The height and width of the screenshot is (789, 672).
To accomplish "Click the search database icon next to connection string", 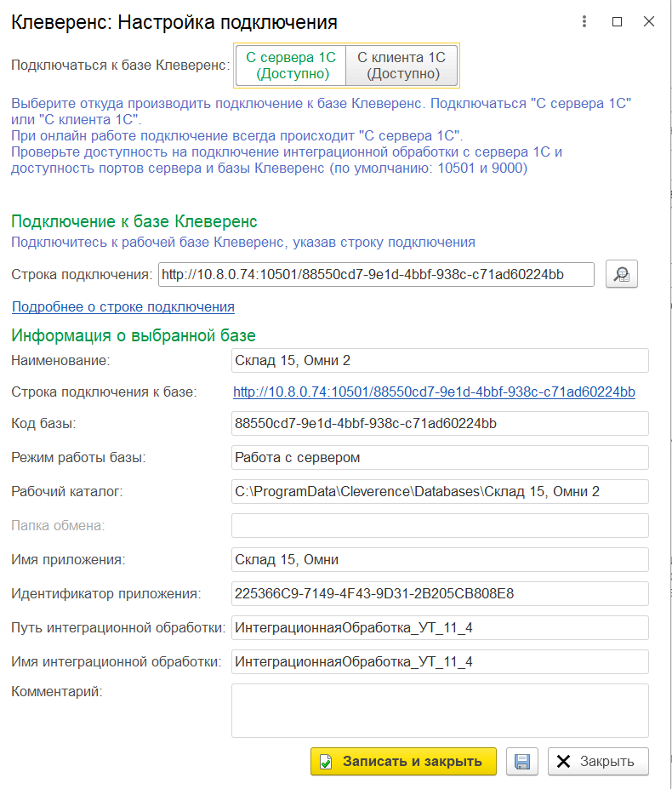I will pyautogui.click(x=622, y=274).
